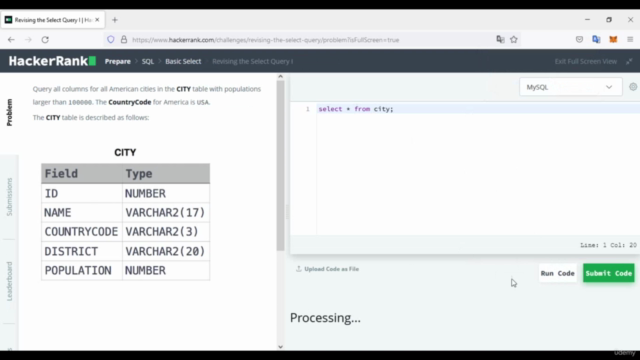The image size is (640, 360).
Task: Close the Revising the Select Query tab
Action: pyautogui.click(x=97, y=20)
